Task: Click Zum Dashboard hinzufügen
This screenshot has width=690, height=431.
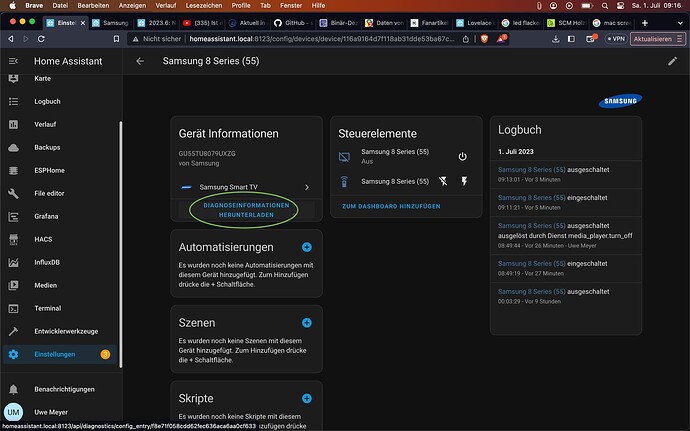Action: click(x=391, y=206)
